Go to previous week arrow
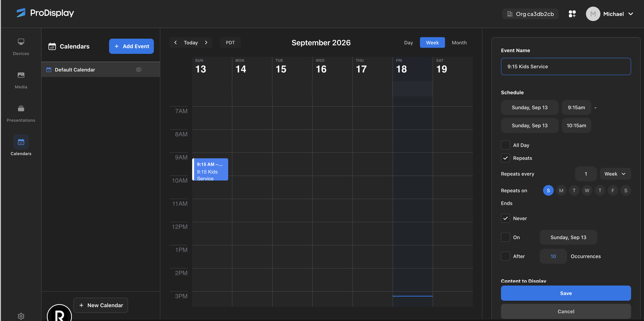This screenshot has width=644, height=321. point(175,42)
